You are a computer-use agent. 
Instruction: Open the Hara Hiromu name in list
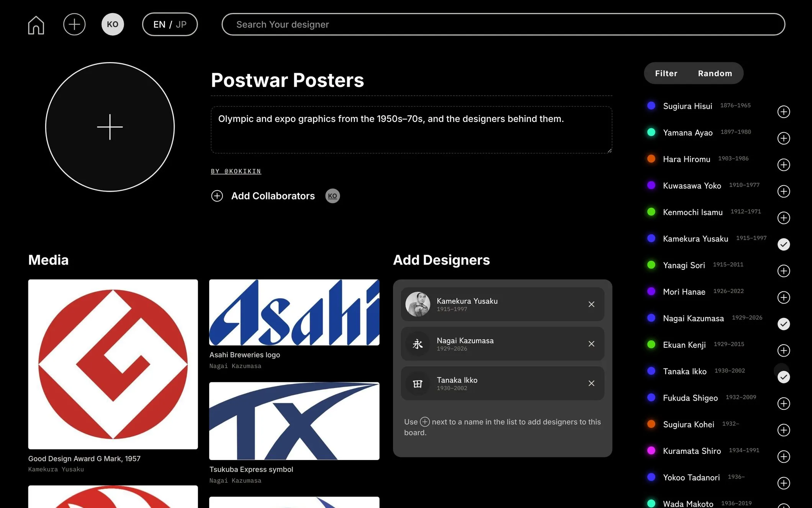[686, 159]
